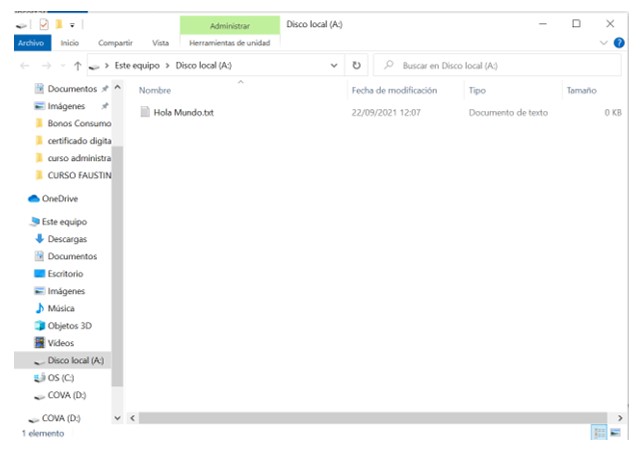Click the up-one-level arrow icon
640x453 pixels.
click(x=78, y=65)
